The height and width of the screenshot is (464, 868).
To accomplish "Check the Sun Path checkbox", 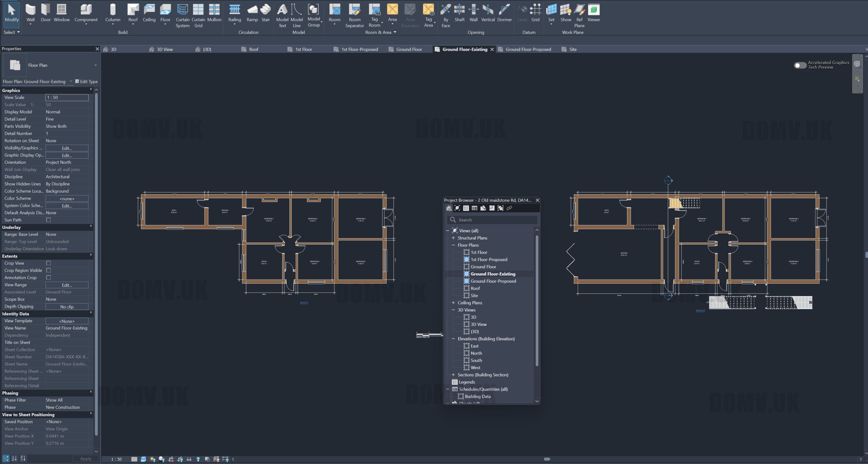I will 48,220.
